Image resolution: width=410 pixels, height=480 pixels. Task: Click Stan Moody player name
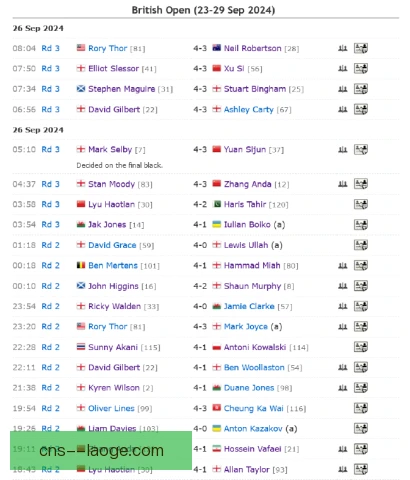pyautogui.click(x=111, y=184)
